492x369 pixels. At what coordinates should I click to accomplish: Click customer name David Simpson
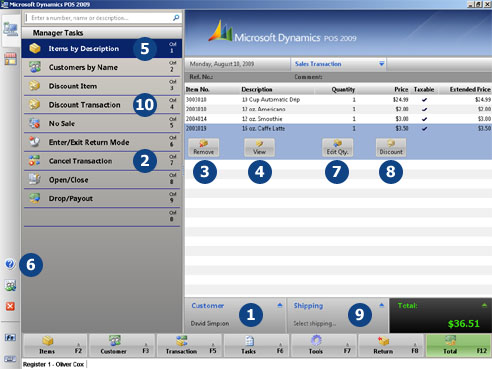click(210, 323)
